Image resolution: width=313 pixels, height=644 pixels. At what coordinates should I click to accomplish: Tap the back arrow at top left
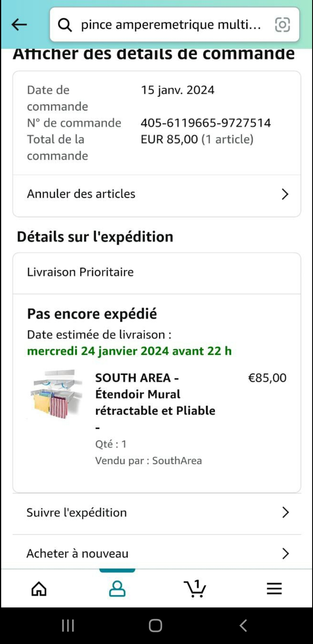(x=19, y=24)
